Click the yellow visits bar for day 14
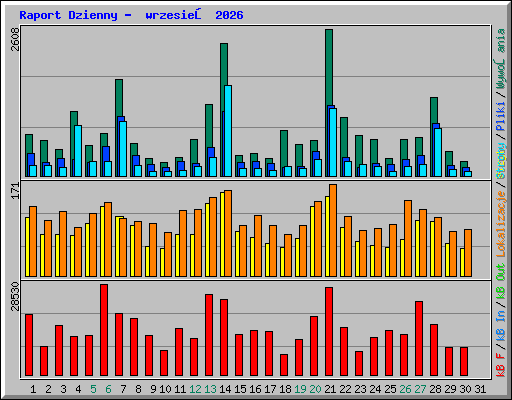The height and width of the screenshot is (400, 512). (222, 234)
